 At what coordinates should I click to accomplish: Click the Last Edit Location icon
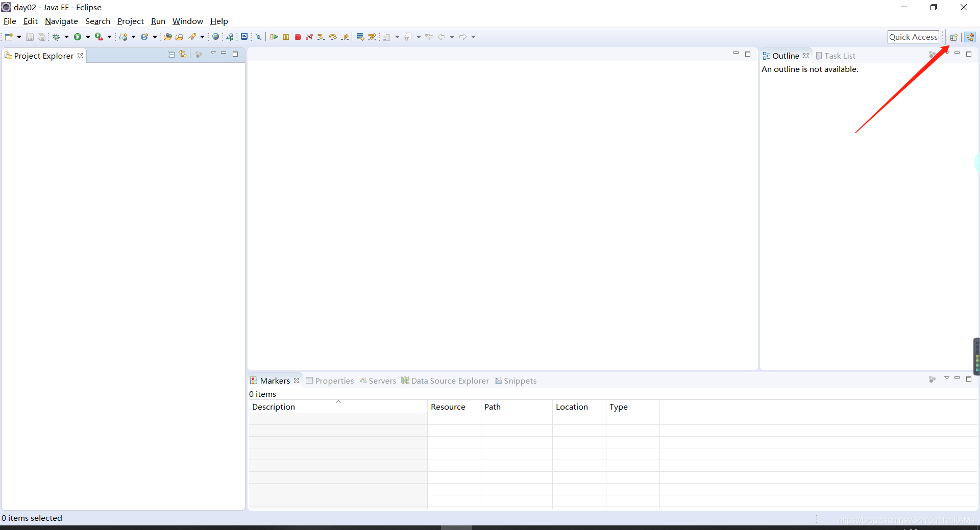tap(429, 37)
